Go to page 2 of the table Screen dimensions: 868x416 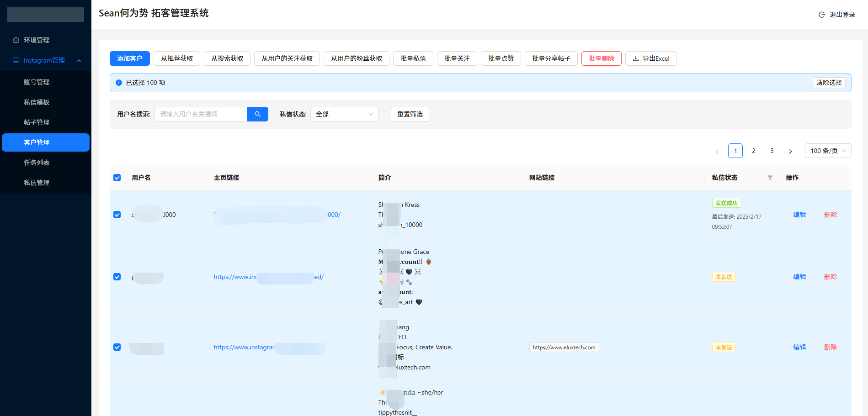point(753,151)
